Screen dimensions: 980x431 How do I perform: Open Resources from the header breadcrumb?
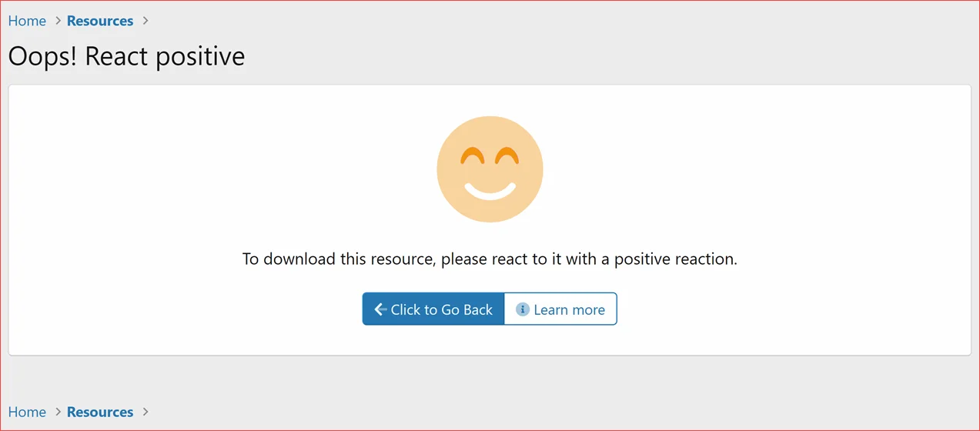pos(100,22)
